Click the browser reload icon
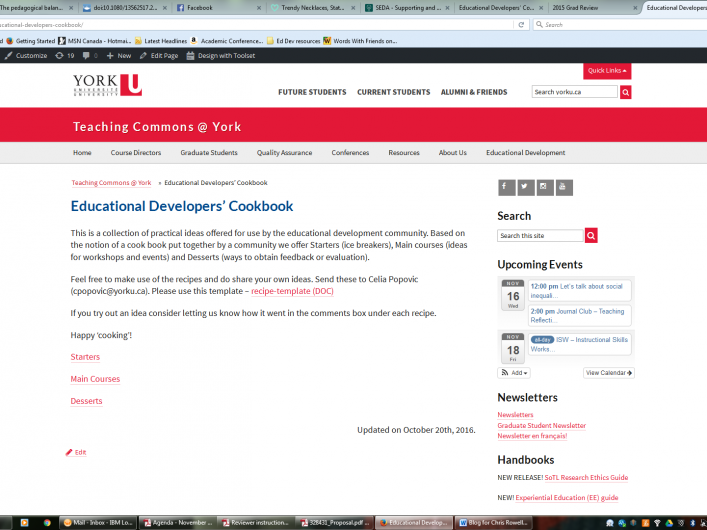Image resolution: width=707 pixels, height=530 pixels. pos(521,25)
